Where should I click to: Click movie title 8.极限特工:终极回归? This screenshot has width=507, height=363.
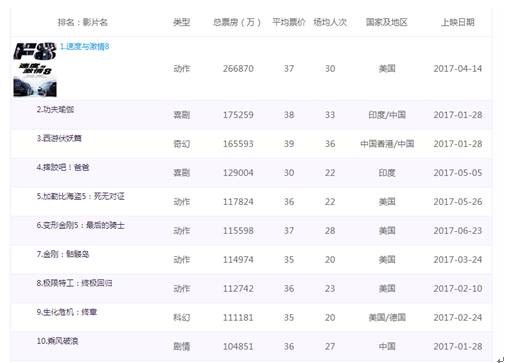(74, 283)
